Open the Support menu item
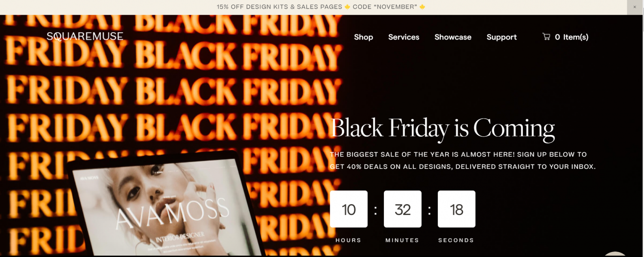 tap(501, 37)
